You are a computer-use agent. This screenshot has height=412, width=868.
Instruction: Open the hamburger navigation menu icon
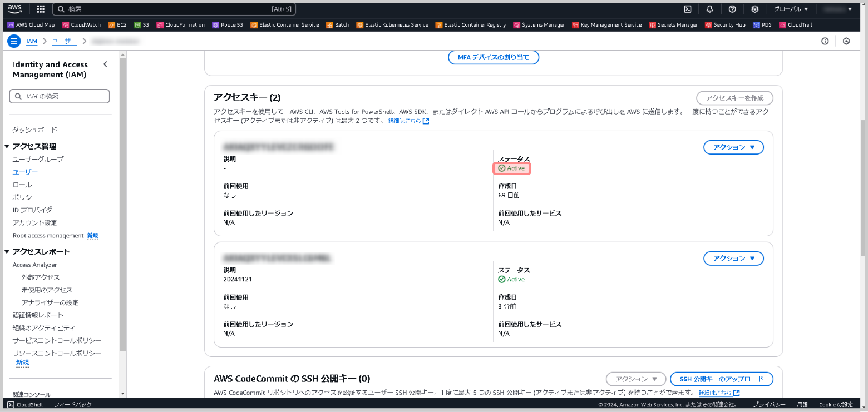coord(14,41)
